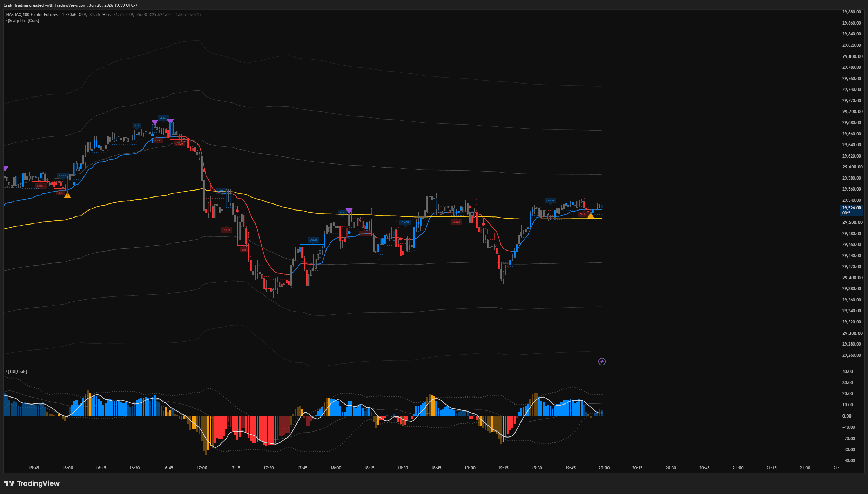Click the 29,880.00 price axis label

852,12
